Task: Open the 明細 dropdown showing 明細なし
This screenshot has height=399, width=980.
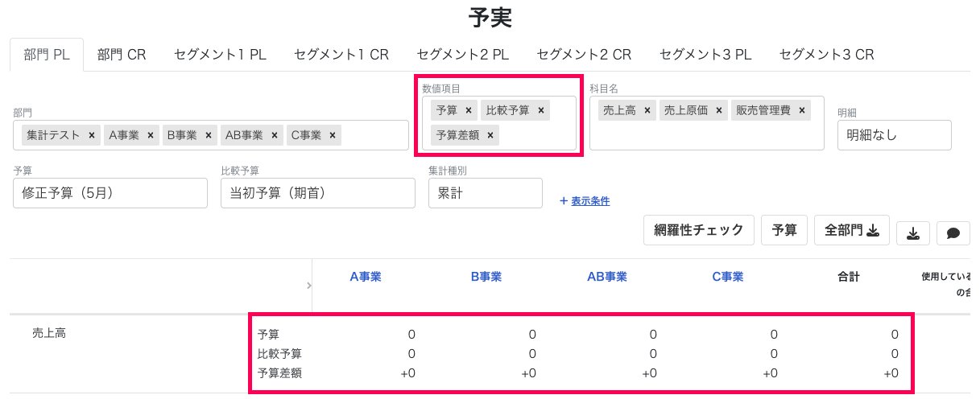Action: pyautogui.click(x=895, y=135)
